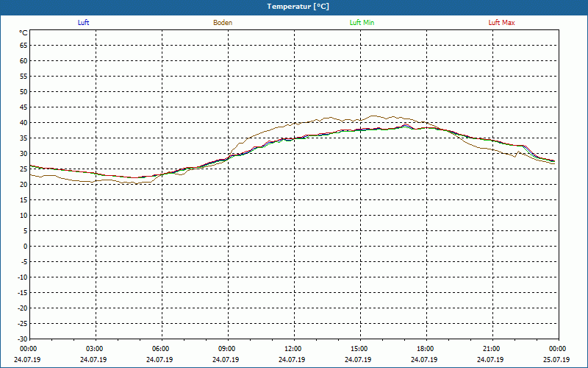Viewport: 588px width, 368px height.
Task: Click the 65 y-axis value
Action: tap(24, 46)
